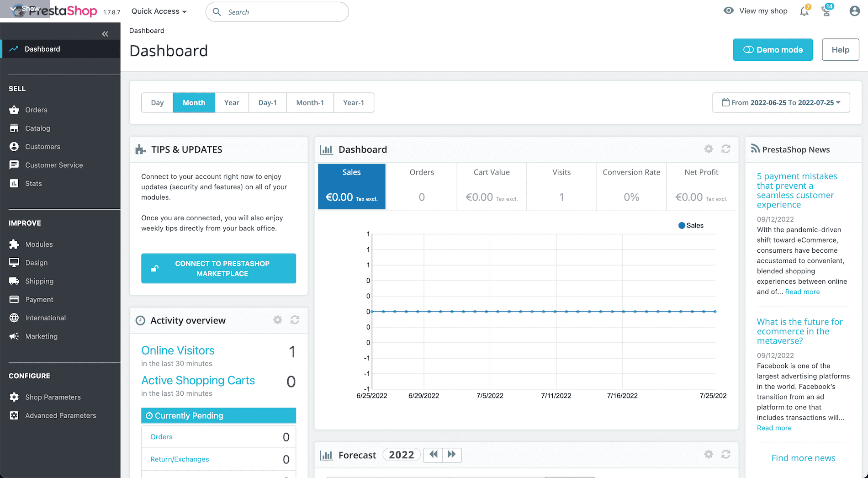Viewport: 868px width, 478px height.
Task: Click the eye icon next to View my shop
Action: [729, 11]
